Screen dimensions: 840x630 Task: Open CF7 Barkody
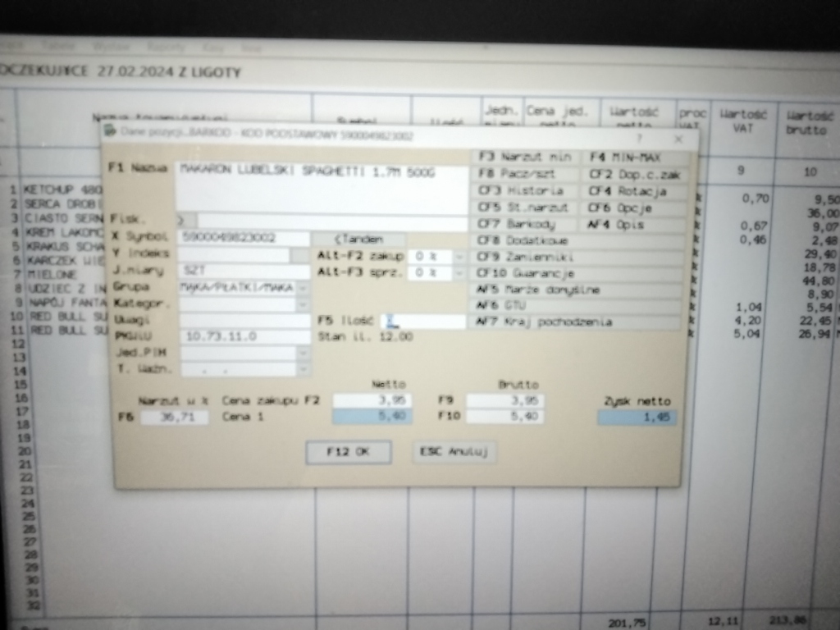(x=526, y=224)
